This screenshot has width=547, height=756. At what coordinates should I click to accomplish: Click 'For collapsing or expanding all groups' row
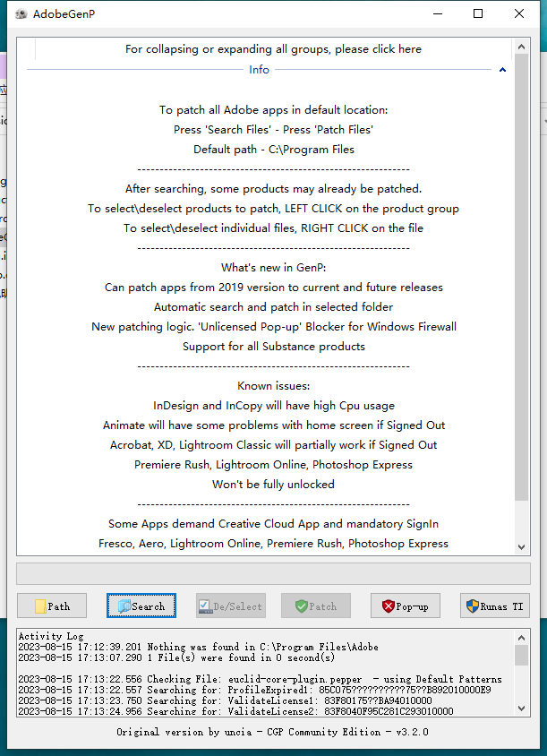(x=273, y=49)
